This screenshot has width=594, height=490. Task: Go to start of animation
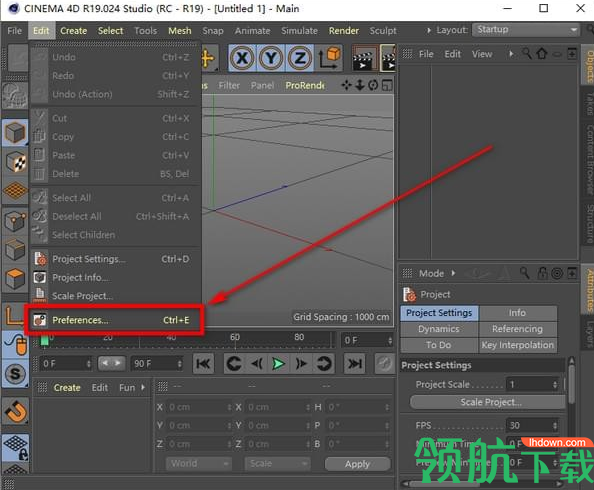point(203,364)
